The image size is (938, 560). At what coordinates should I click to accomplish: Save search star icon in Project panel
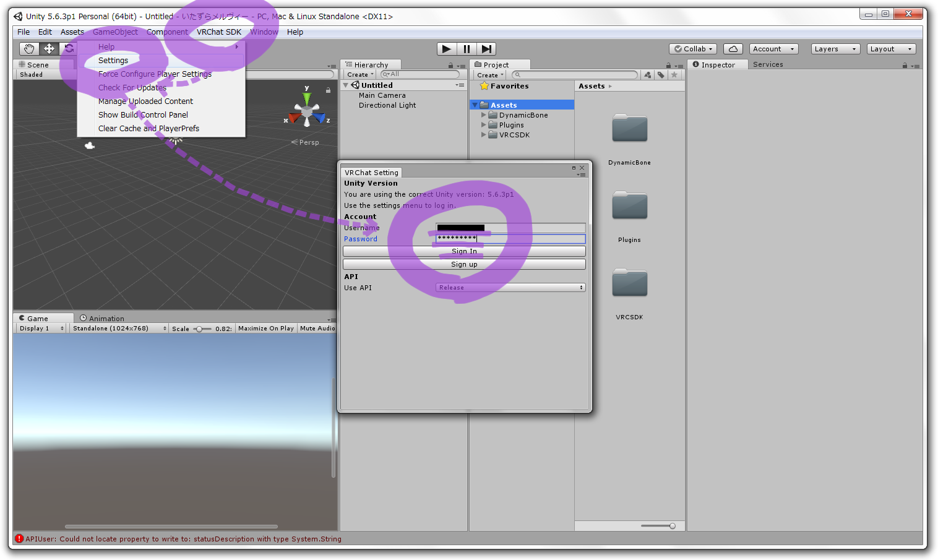coord(674,75)
